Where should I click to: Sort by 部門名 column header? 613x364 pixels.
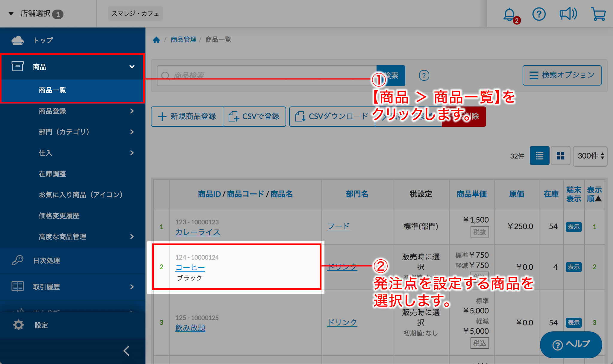[x=357, y=194]
